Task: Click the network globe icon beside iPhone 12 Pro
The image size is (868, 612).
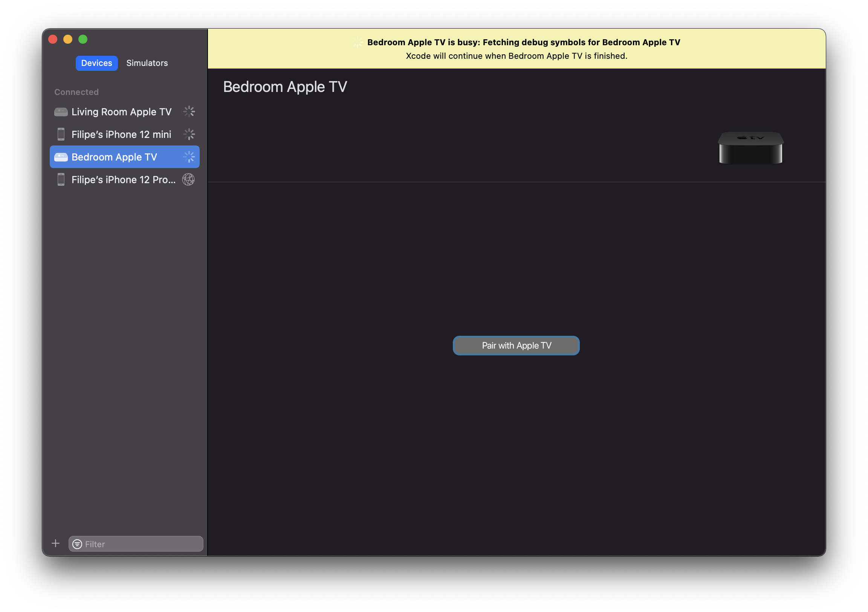Action: [x=189, y=180]
